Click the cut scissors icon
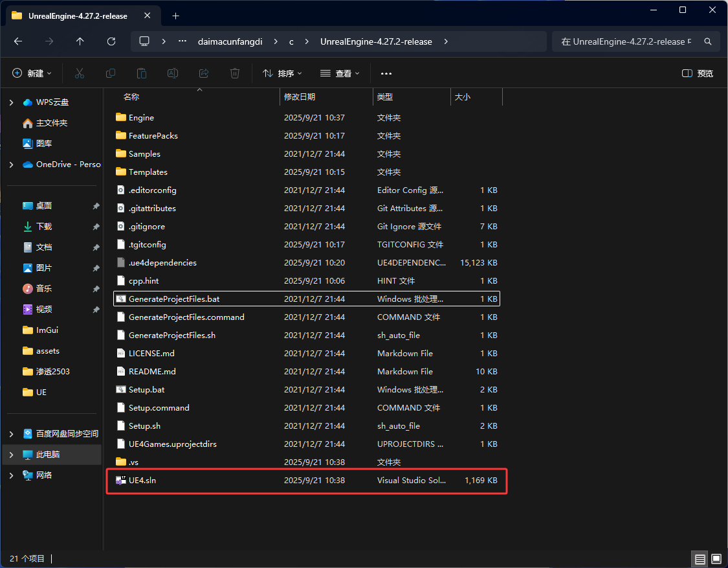 coord(80,73)
